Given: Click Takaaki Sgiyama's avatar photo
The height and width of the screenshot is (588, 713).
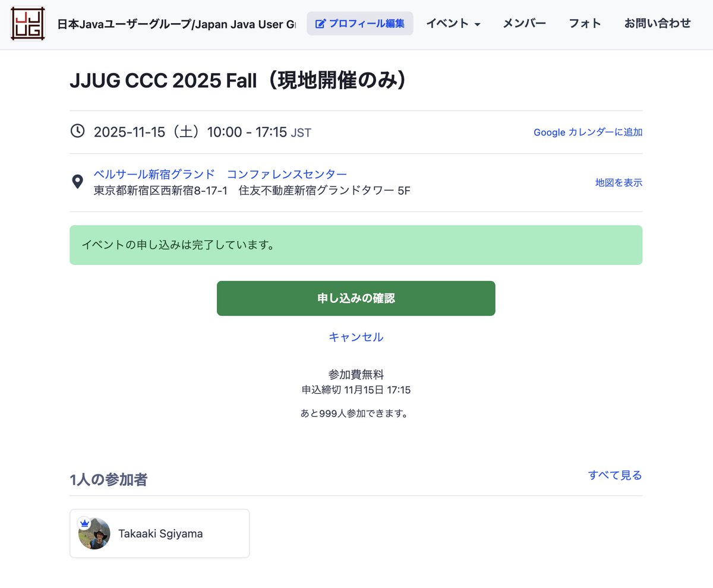Looking at the screenshot, I should [93, 533].
